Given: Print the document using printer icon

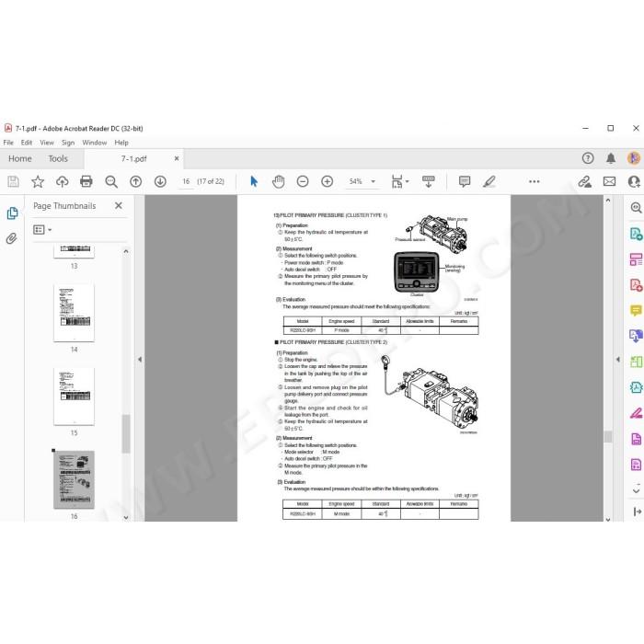Looking at the screenshot, I should click(86, 181).
